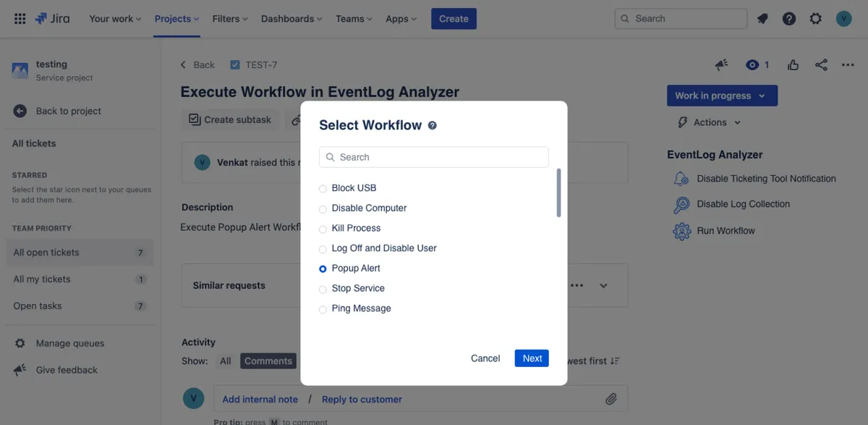Cancel the Select Workflow dialog
Image resolution: width=868 pixels, height=425 pixels.
point(485,358)
